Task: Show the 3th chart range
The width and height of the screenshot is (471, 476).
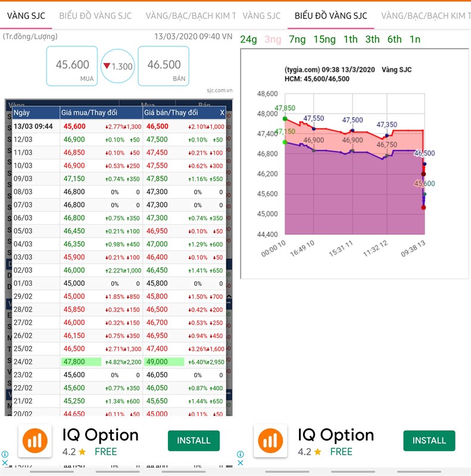Action: tap(373, 39)
